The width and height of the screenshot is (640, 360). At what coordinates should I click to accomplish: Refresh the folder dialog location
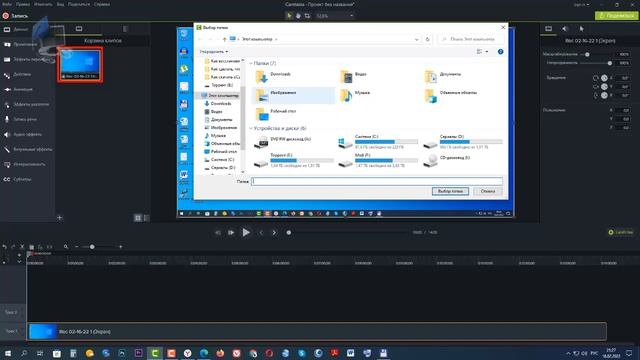point(427,39)
